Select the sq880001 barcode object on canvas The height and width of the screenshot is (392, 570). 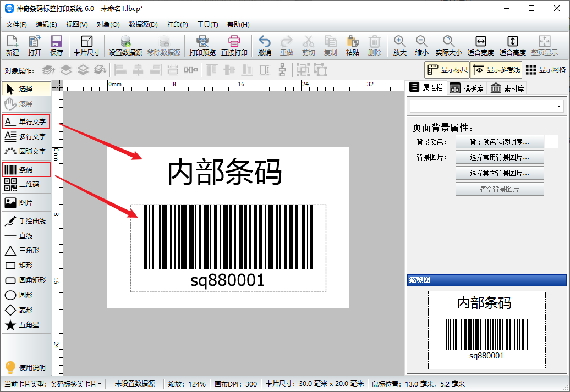pos(228,248)
